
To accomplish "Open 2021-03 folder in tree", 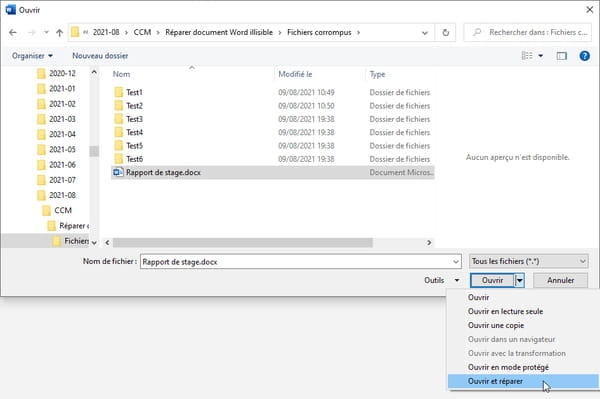I will pyautogui.click(x=56, y=119).
